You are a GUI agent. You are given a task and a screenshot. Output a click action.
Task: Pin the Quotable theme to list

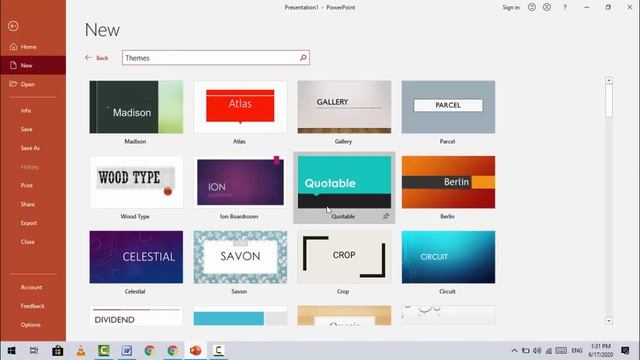[386, 216]
